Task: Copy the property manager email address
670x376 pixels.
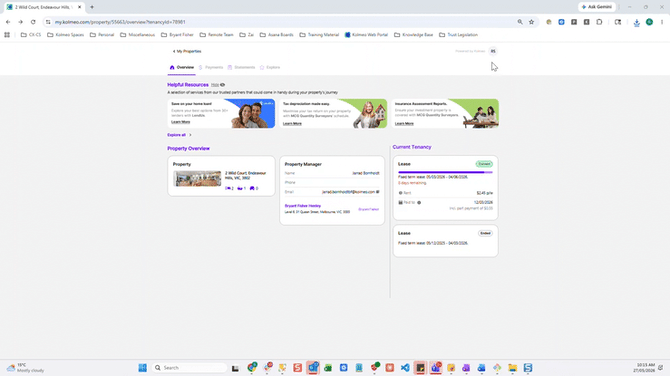Action: click(x=378, y=192)
